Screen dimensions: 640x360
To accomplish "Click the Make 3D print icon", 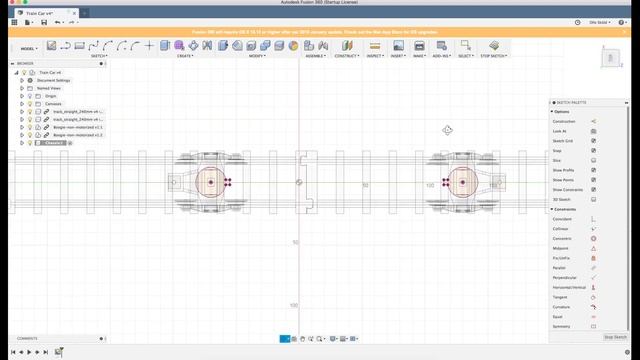I will [x=419, y=46].
